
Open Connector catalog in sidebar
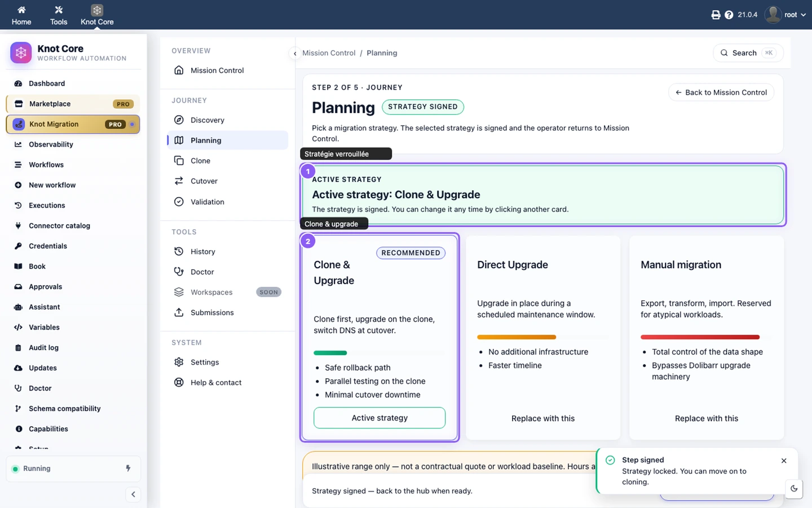(x=73, y=226)
